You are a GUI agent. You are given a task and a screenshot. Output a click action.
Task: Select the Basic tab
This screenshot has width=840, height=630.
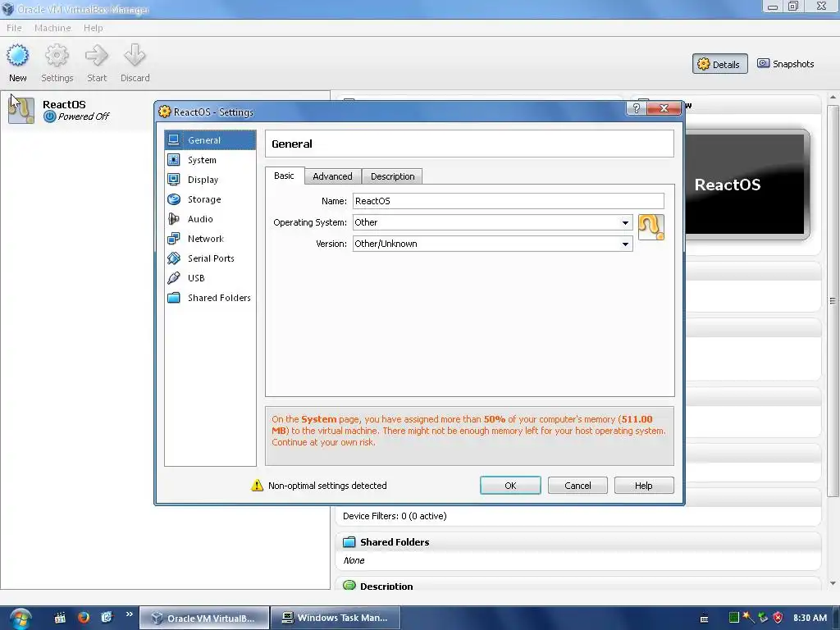[284, 176]
